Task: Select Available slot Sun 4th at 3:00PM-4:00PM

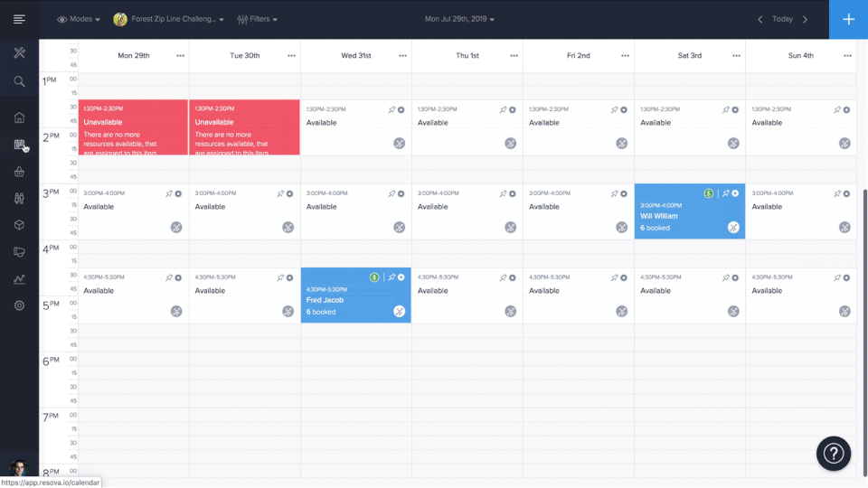Action: [x=801, y=211]
